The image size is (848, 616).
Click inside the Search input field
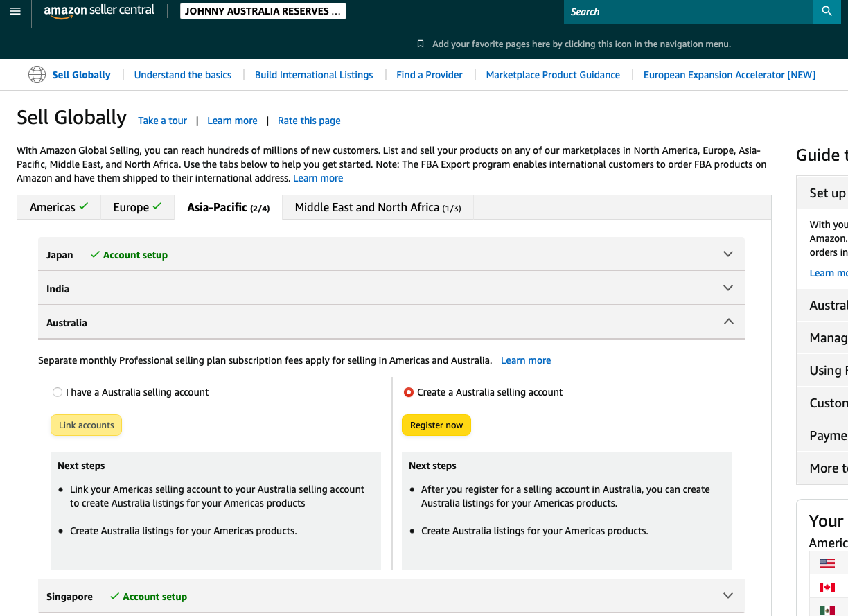coord(689,11)
